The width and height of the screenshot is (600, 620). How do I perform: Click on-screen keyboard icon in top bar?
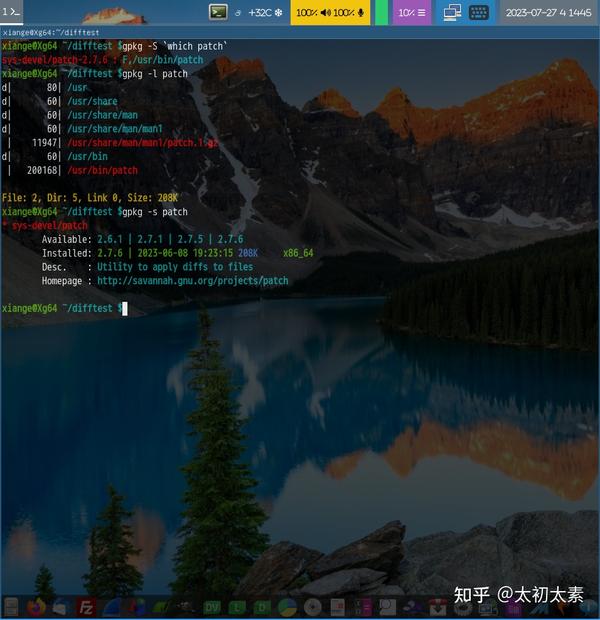click(x=479, y=13)
